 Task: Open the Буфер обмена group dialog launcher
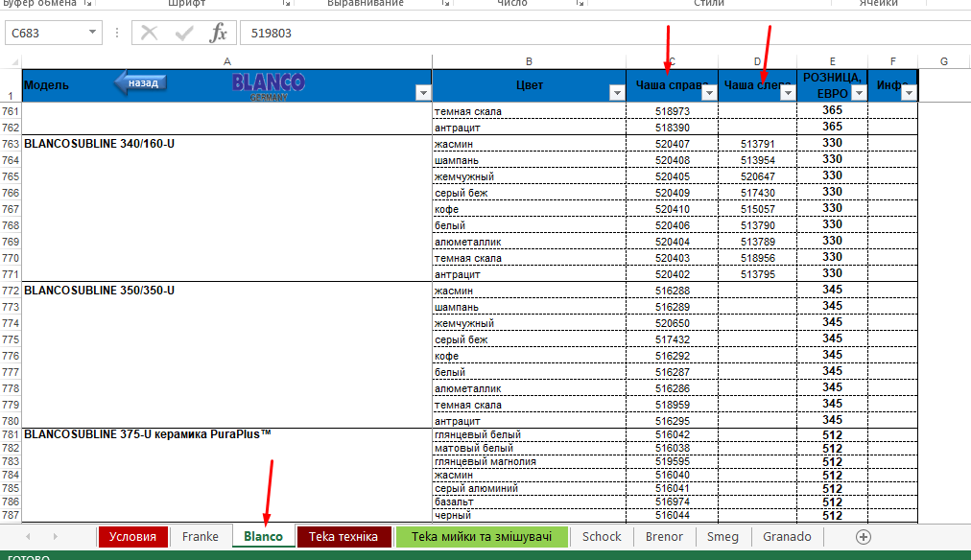tap(87, 3)
